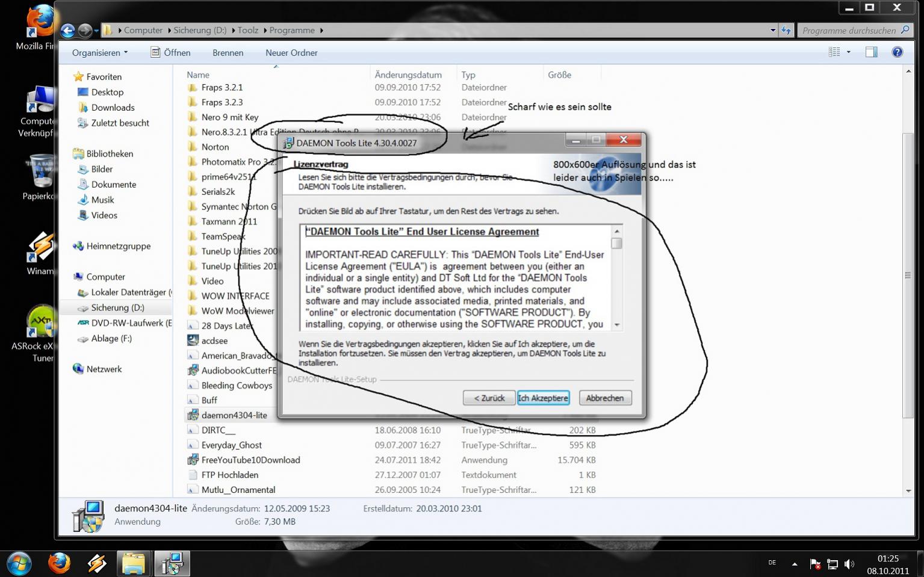This screenshot has width=924, height=577.
Task: Select the daemon4304-lite installer icon
Action: pos(193,415)
